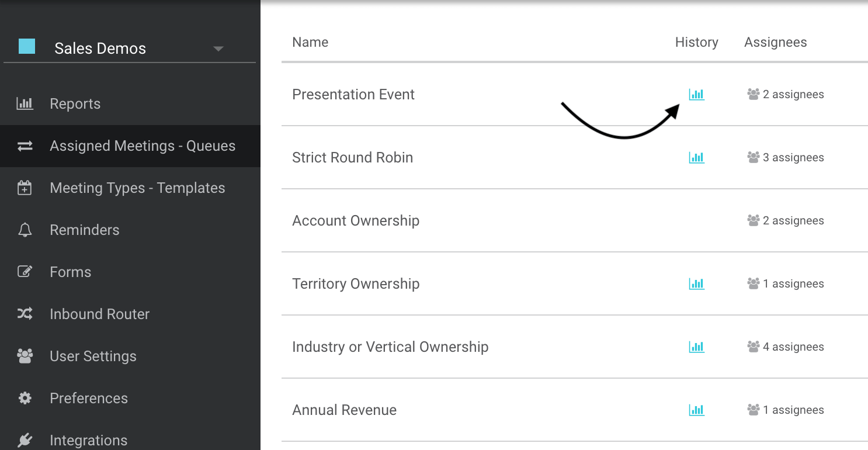868x450 pixels.
Task: Click the Reports bar chart icon
Action: tap(25, 104)
